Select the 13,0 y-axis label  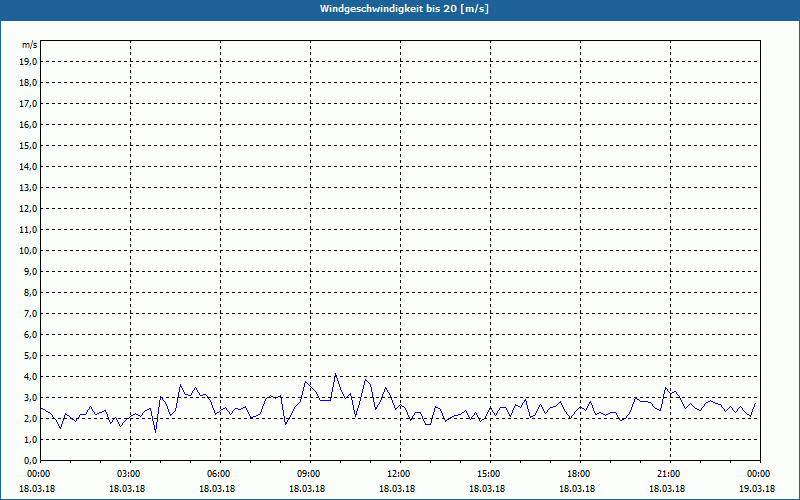[29, 188]
